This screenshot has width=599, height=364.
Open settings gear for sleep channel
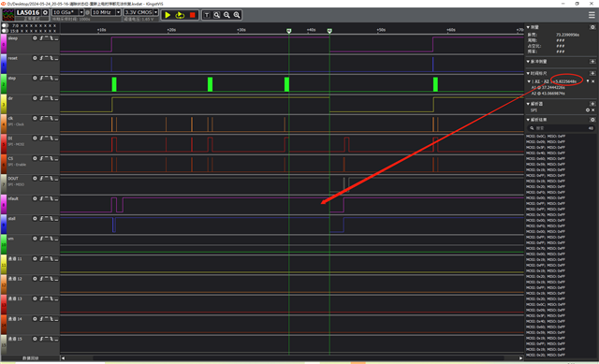click(35, 38)
